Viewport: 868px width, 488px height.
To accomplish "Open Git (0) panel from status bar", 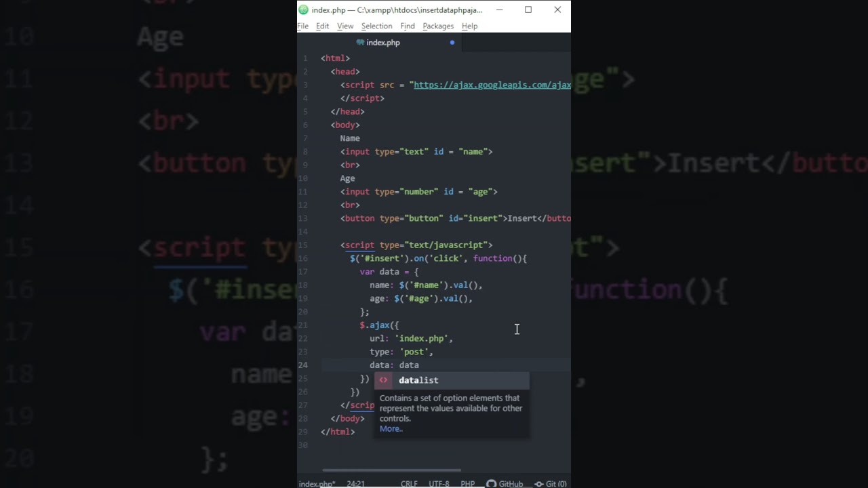I will tap(551, 483).
